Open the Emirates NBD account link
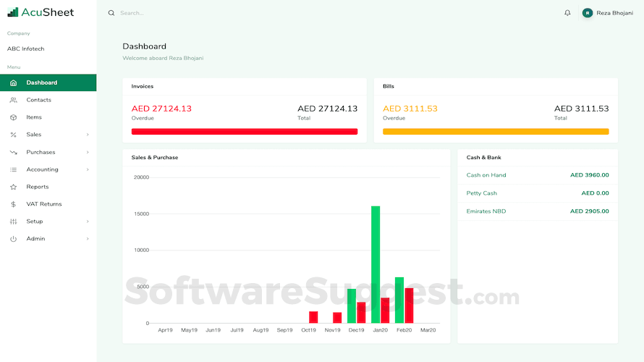The height and width of the screenshot is (362, 644). [x=486, y=211]
